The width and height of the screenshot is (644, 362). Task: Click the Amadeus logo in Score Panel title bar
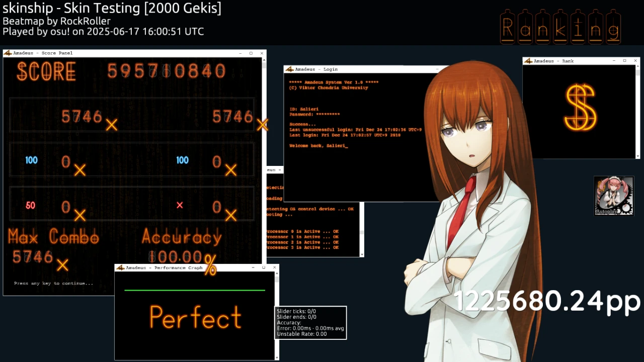[x=8, y=53]
